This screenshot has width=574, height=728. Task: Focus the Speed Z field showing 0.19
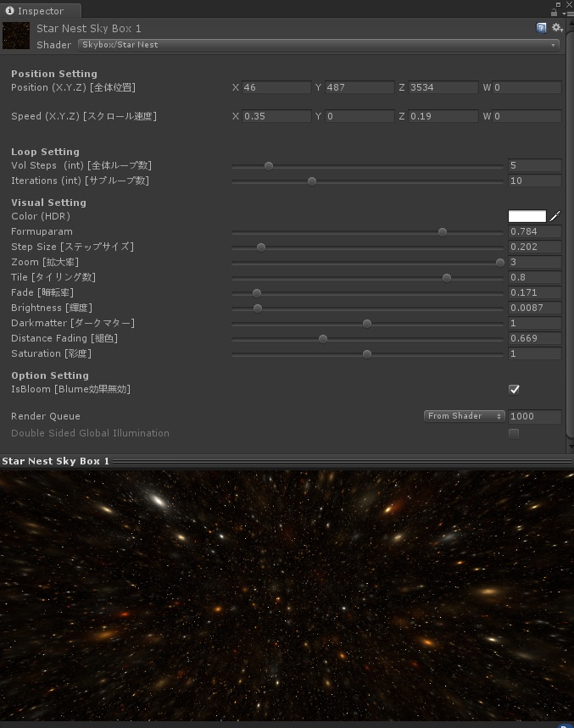[443, 116]
